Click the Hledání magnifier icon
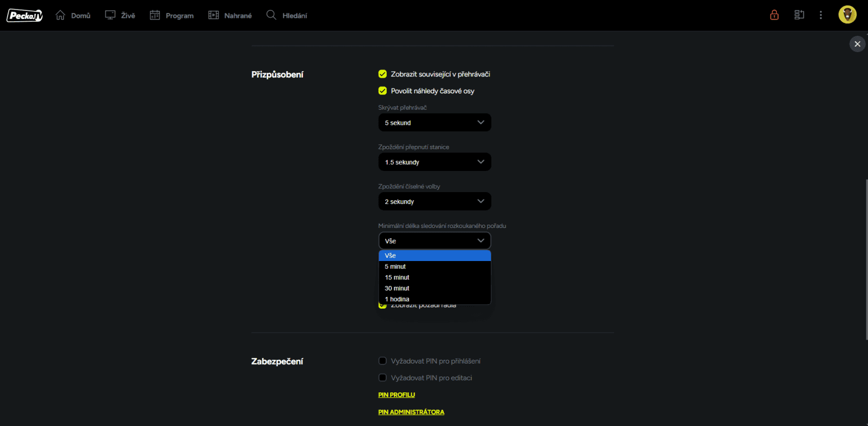The width and height of the screenshot is (868, 426). (x=271, y=15)
